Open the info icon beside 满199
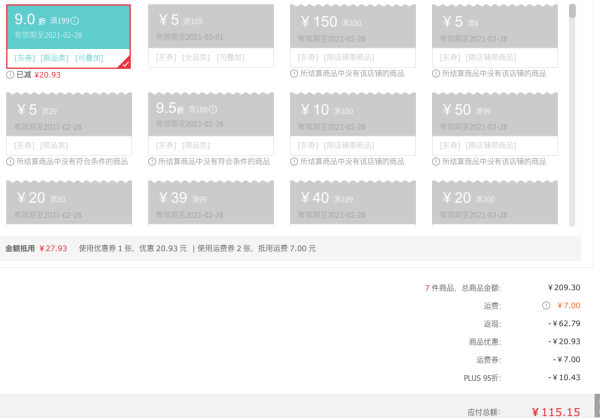This screenshot has width=600, height=418. [75, 21]
